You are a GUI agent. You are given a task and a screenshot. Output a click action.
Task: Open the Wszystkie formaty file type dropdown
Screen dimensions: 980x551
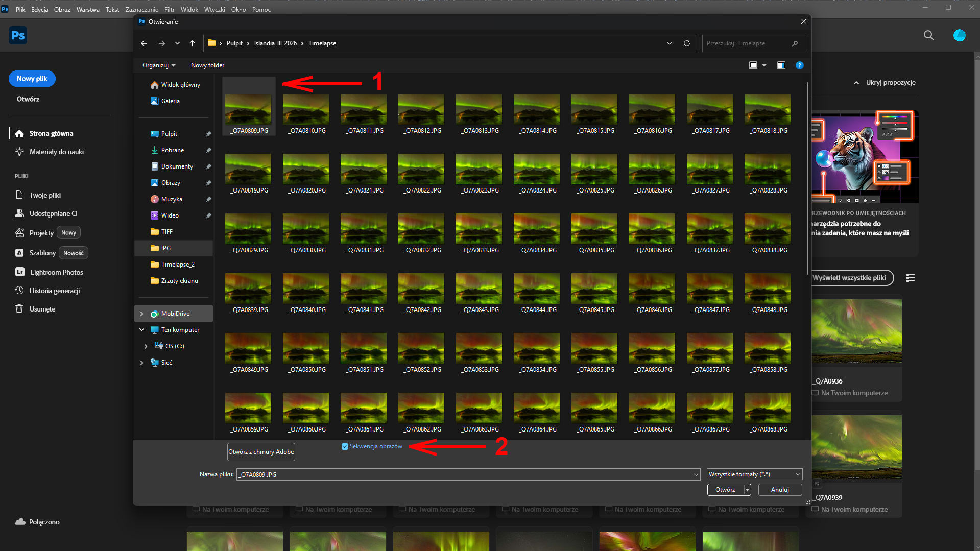(754, 474)
